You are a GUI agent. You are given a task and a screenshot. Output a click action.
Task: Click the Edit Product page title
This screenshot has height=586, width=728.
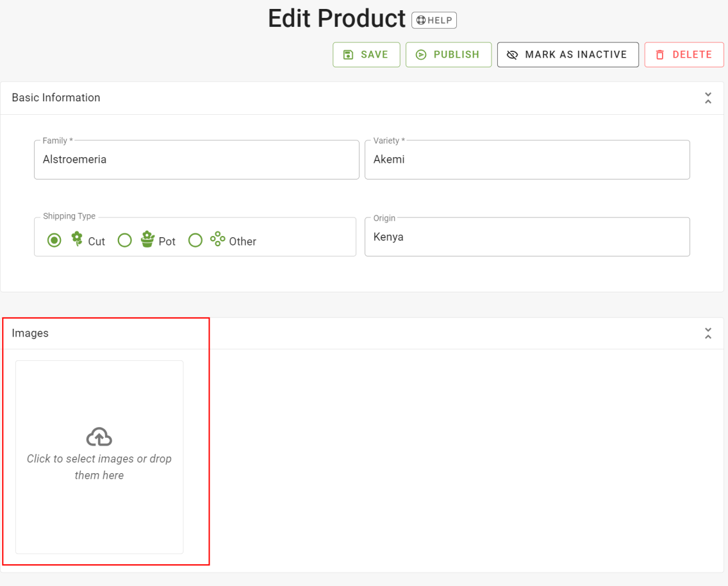[337, 19]
